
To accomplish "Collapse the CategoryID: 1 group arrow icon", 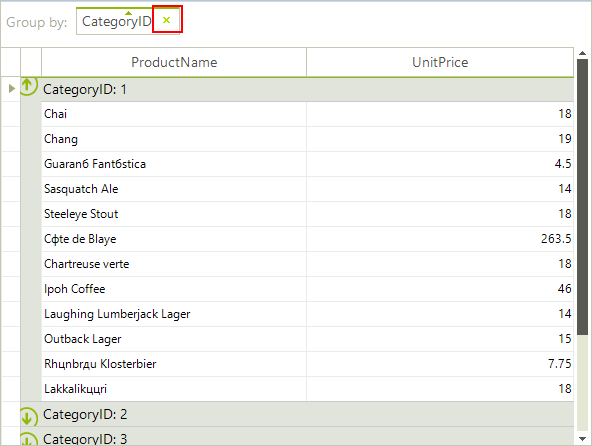I will coord(28,86).
